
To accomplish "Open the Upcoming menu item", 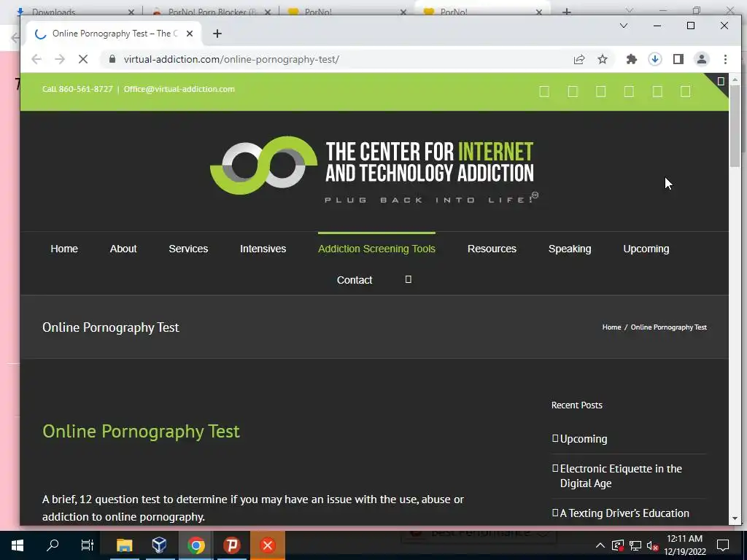I will point(646,249).
